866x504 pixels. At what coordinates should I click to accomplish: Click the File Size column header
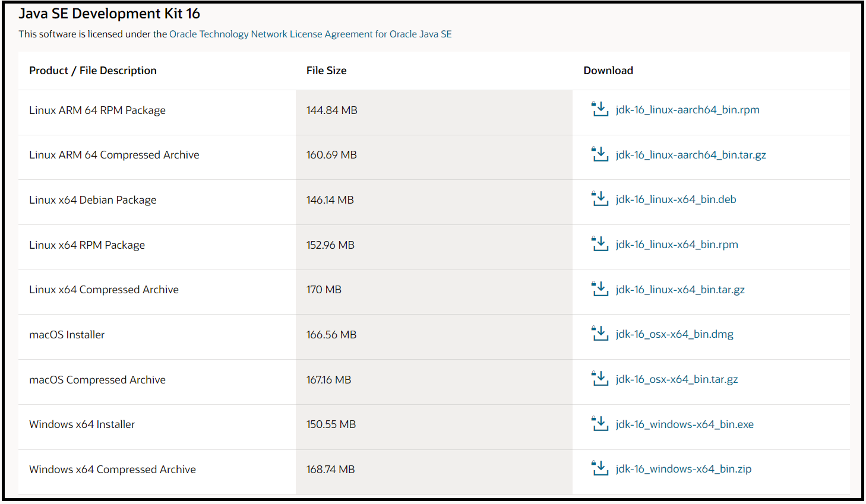(327, 71)
